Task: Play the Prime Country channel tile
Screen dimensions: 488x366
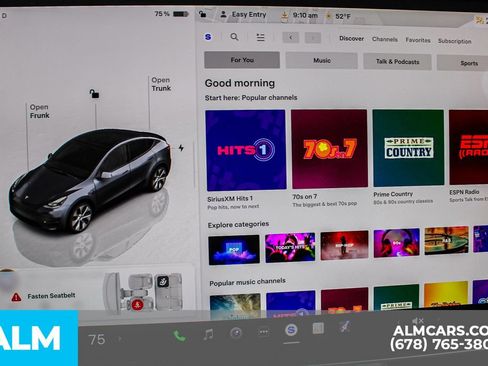Action: [x=408, y=148]
